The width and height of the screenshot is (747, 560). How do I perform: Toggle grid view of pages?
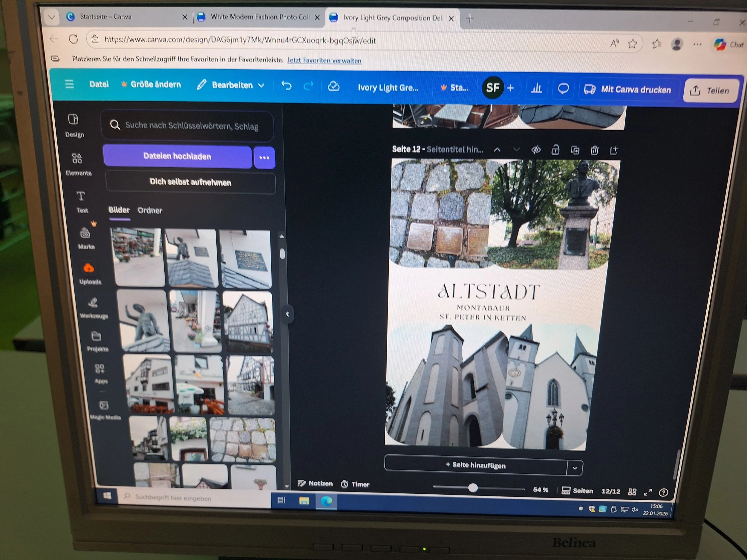coord(632,492)
